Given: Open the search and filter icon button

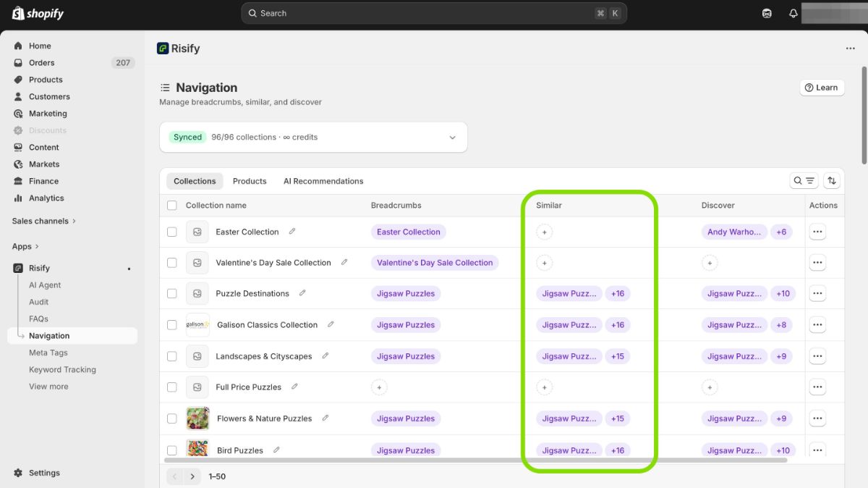Looking at the screenshot, I should click(804, 181).
